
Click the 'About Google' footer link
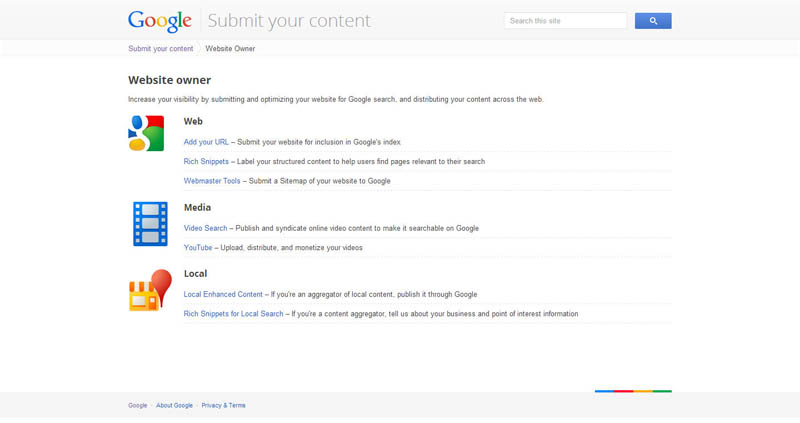pyautogui.click(x=174, y=406)
